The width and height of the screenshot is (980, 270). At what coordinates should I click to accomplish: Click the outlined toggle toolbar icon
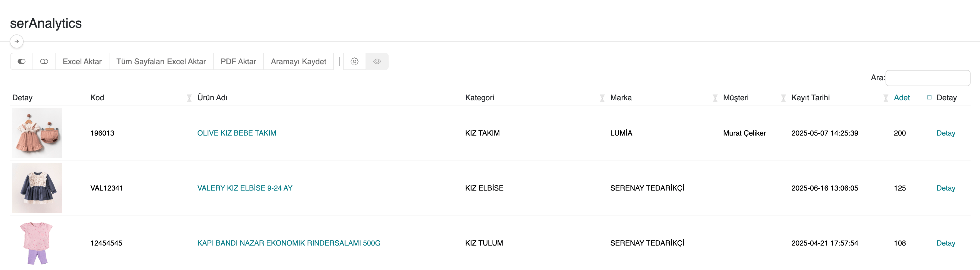tap(44, 61)
